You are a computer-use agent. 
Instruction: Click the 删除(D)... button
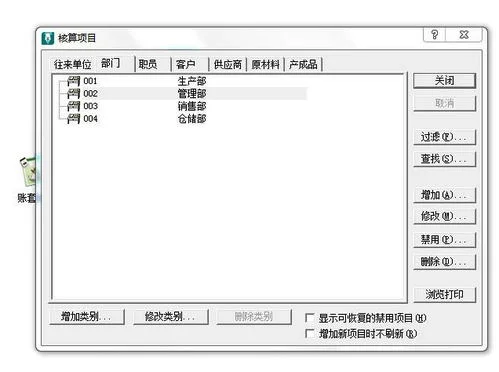444,262
